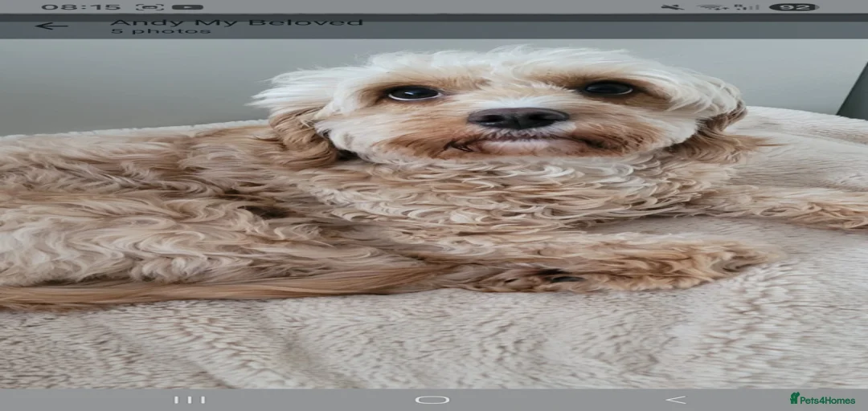The image size is (868, 411).
Task: Tap the dog's left eye in the photo
Action: [x=414, y=93]
